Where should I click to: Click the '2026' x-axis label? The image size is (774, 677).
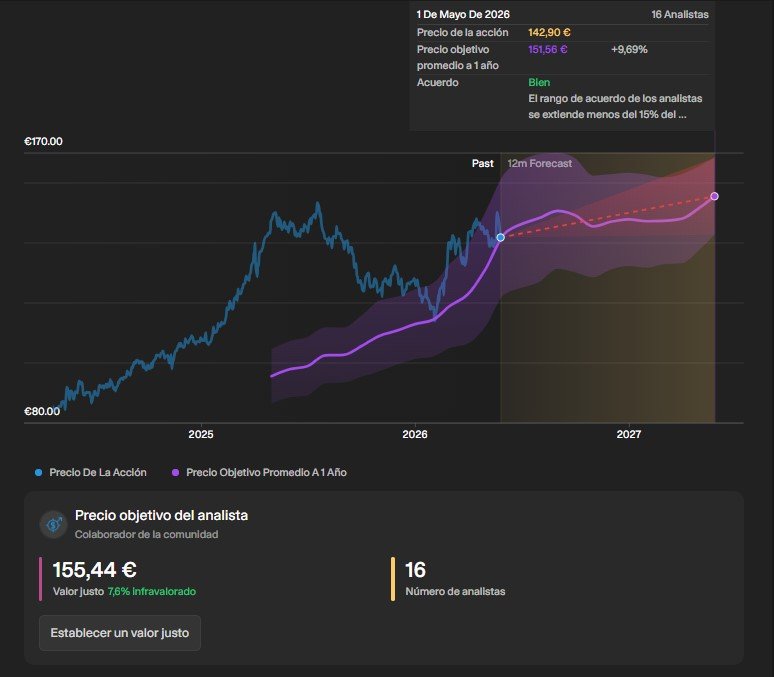point(415,434)
